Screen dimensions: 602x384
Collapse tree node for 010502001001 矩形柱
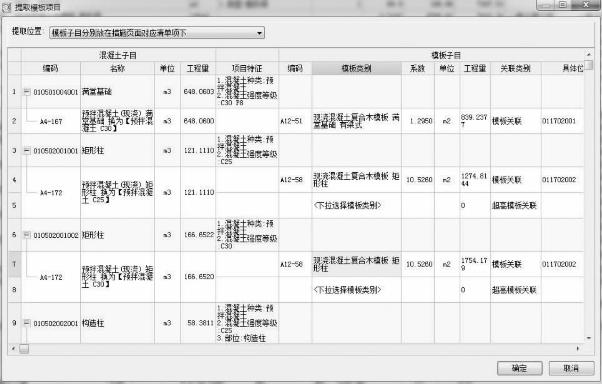tap(26, 151)
